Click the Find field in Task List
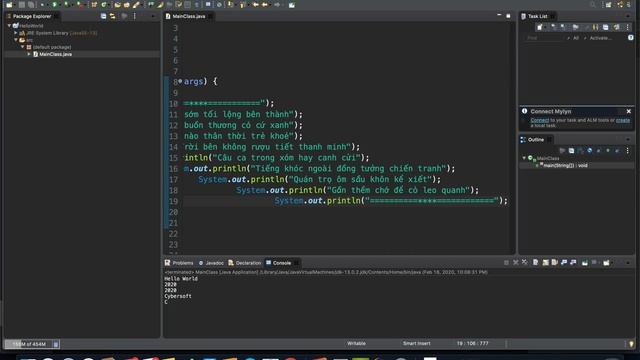The height and width of the screenshot is (360, 640). point(544,38)
